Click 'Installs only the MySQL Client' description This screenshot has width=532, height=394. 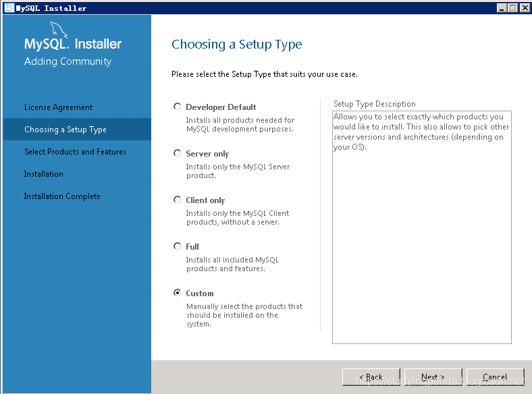[238, 217]
